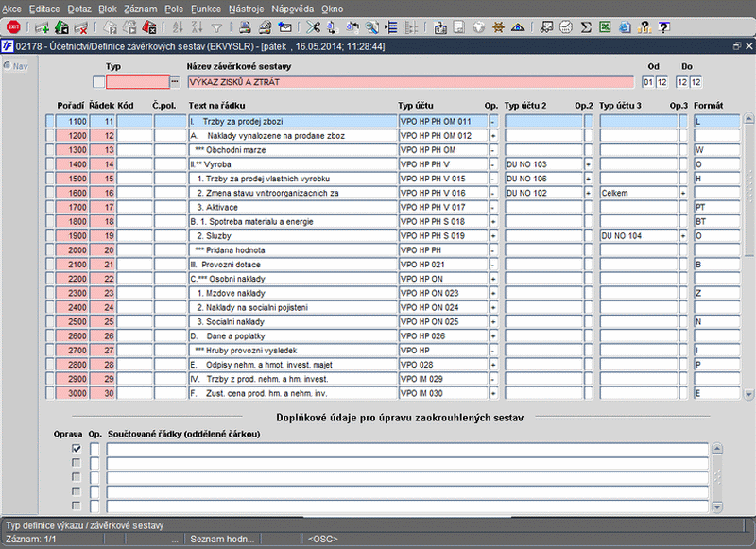756x549 pixels.
Task: Click the scissors cut icon
Action: (314, 27)
